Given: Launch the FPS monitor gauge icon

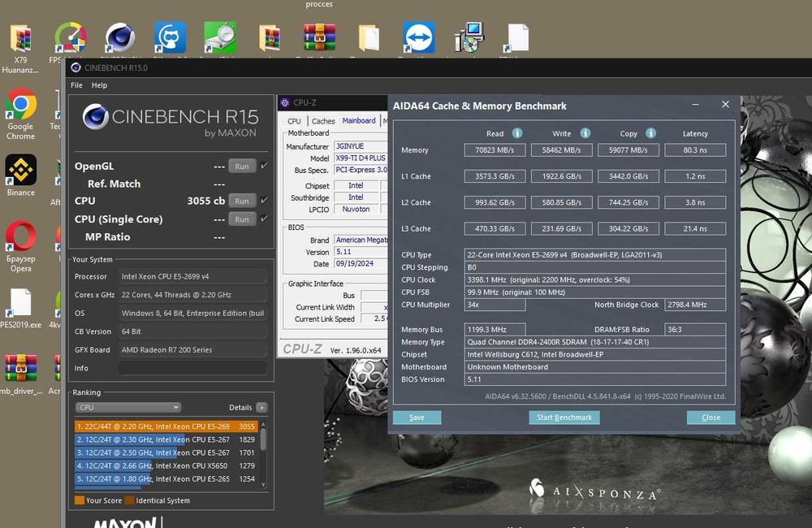Looking at the screenshot, I should [70, 38].
